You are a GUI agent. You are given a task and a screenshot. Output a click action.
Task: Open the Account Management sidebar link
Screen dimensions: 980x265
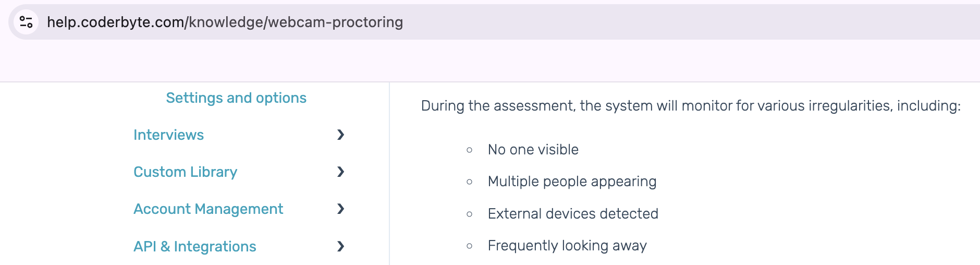click(x=208, y=209)
